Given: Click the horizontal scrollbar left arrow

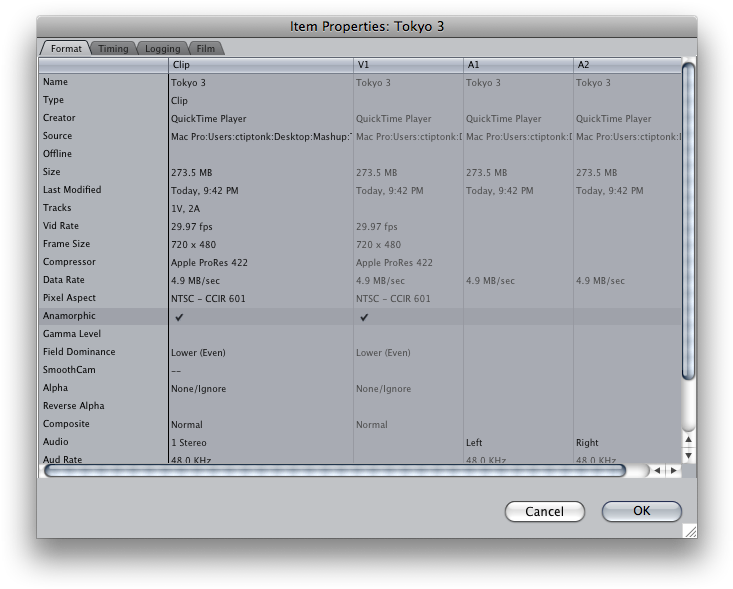Looking at the screenshot, I should [x=657, y=470].
